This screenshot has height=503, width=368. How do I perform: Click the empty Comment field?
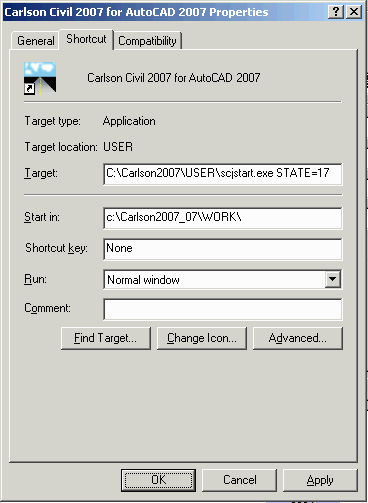(x=223, y=309)
